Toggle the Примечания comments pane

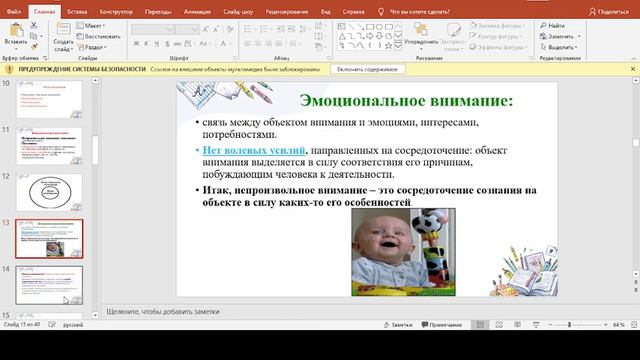point(442,324)
